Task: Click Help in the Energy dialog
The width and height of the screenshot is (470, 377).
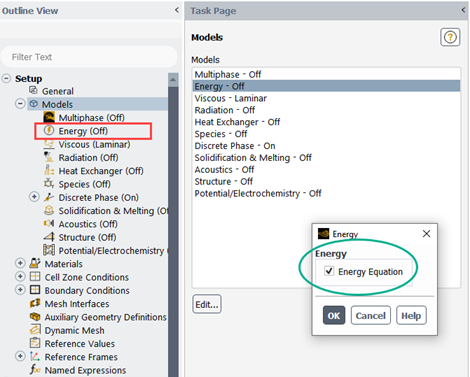Action: 411,315
